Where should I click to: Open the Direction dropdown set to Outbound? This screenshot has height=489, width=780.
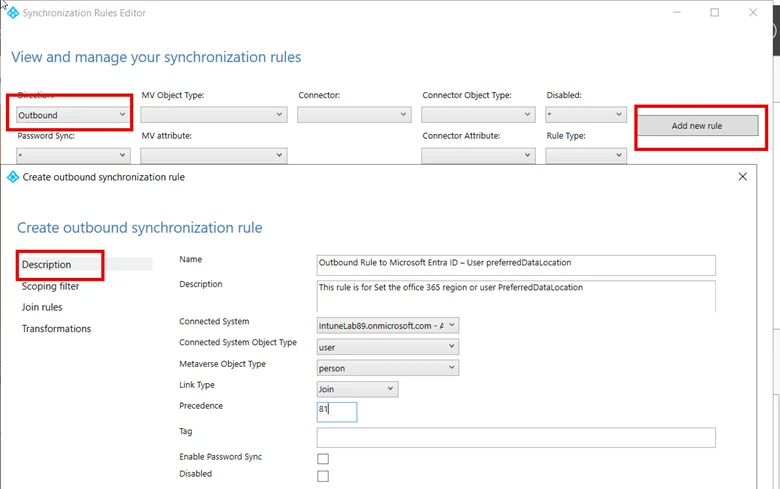coord(73,115)
